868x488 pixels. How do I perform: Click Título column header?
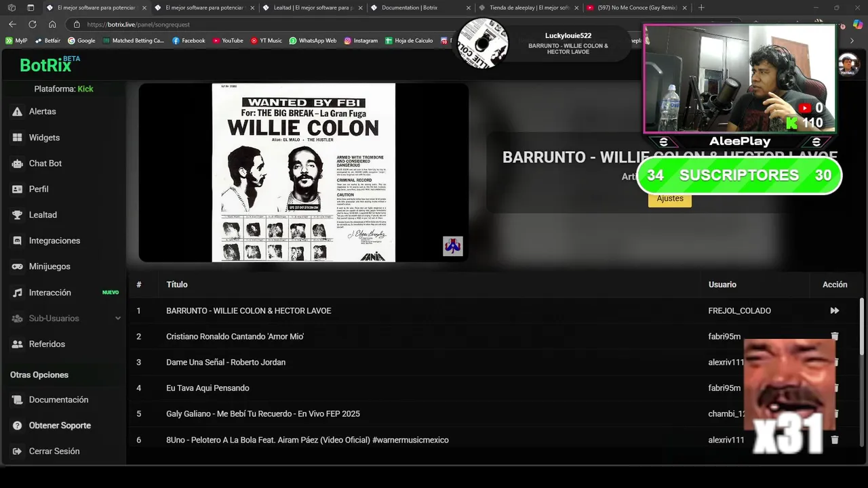(177, 285)
